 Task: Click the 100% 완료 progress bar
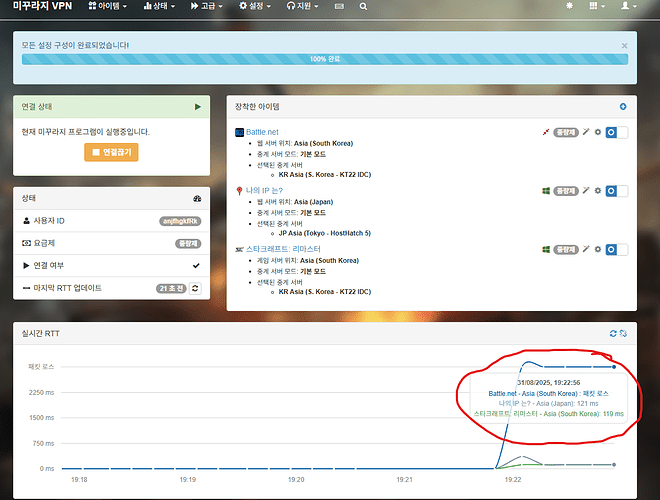[x=325, y=59]
